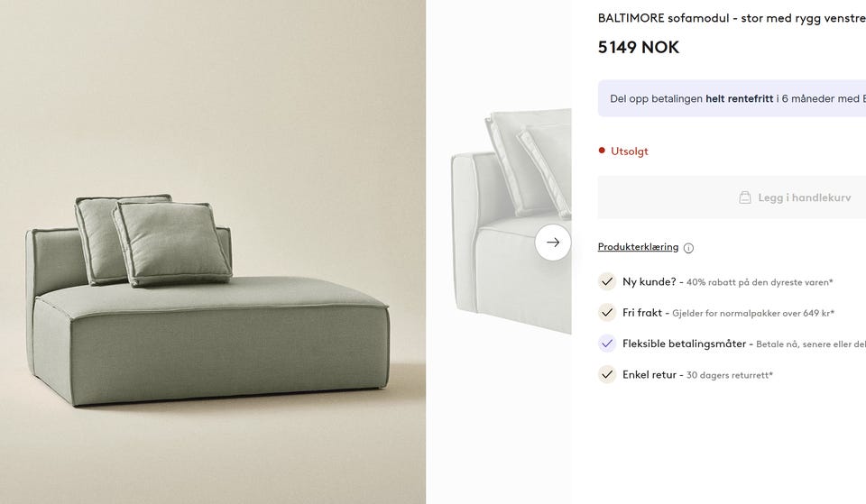Click the checkmark icon next to Ny kunde
This screenshot has height=504, width=866.
(607, 281)
